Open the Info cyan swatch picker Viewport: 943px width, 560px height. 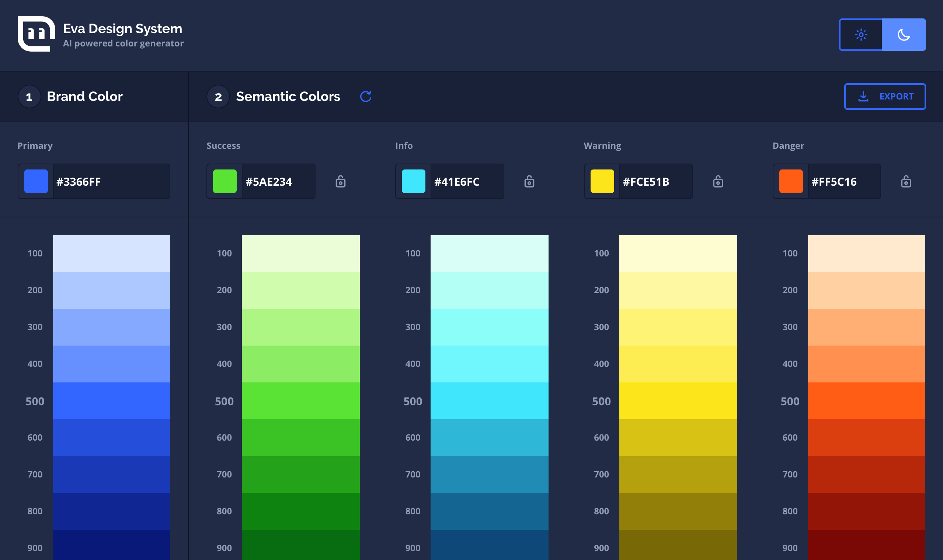point(413,182)
